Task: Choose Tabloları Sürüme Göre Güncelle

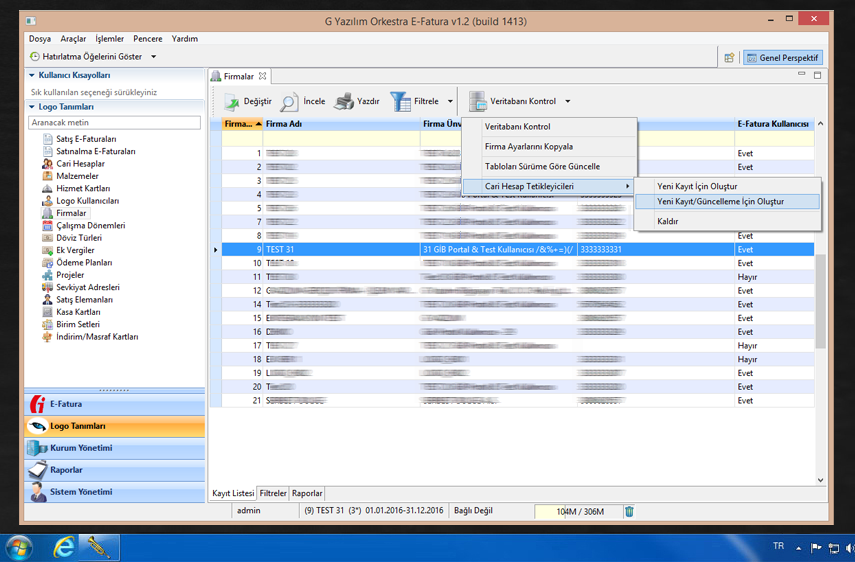Action: (x=549, y=166)
